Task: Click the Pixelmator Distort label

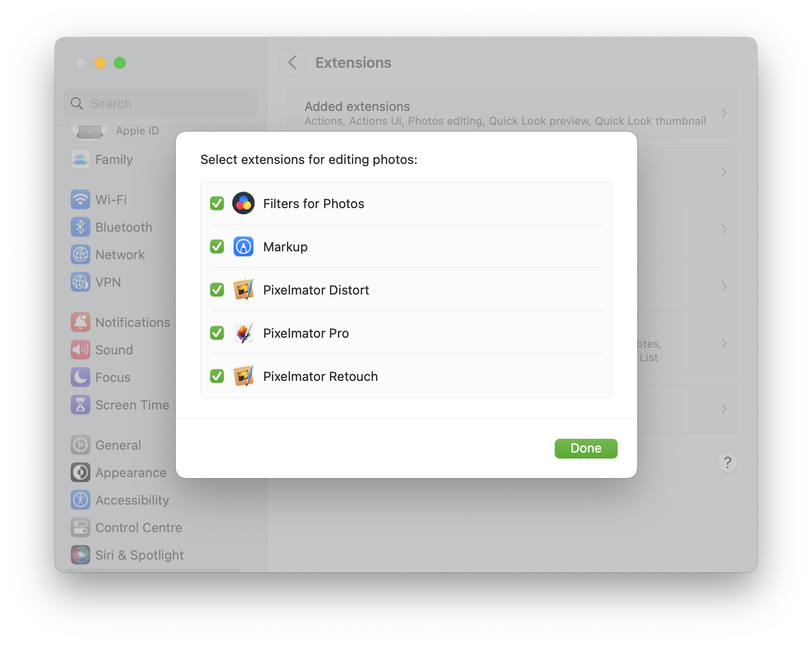Action: [316, 290]
